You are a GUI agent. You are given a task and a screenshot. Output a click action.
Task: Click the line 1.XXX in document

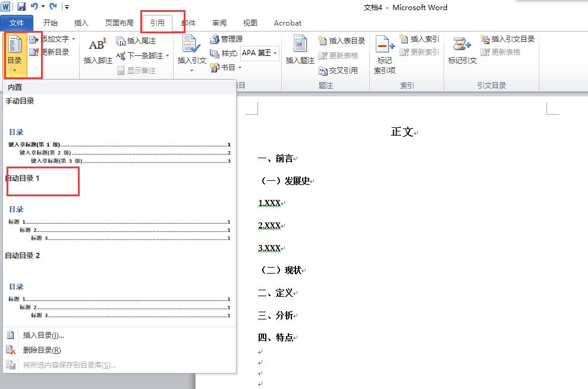pyautogui.click(x=269, y=203)
